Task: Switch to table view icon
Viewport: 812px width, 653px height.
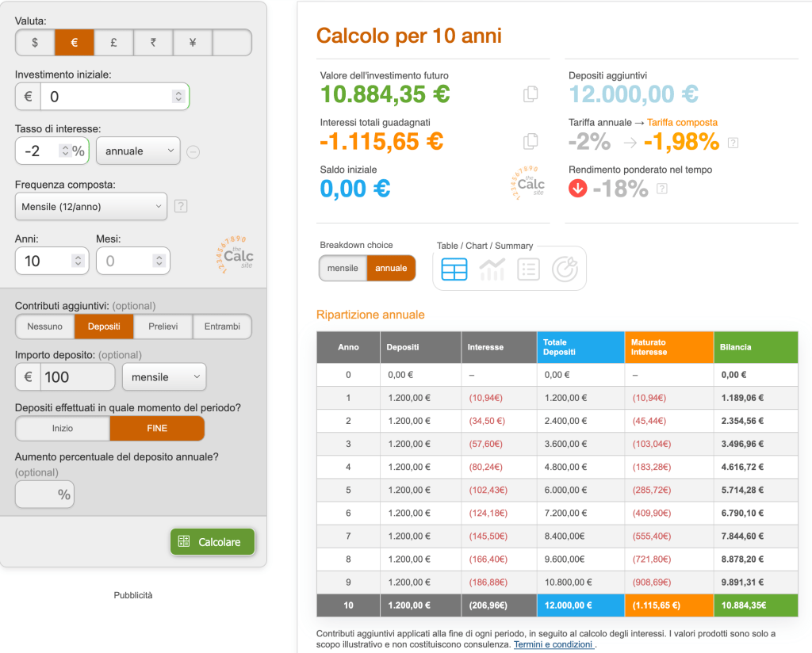Action: 454,269
